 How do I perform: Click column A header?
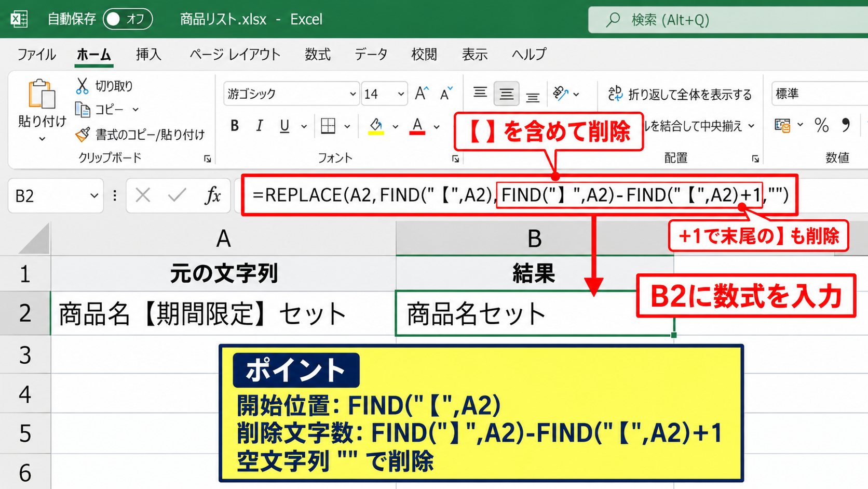click(223, 239)
